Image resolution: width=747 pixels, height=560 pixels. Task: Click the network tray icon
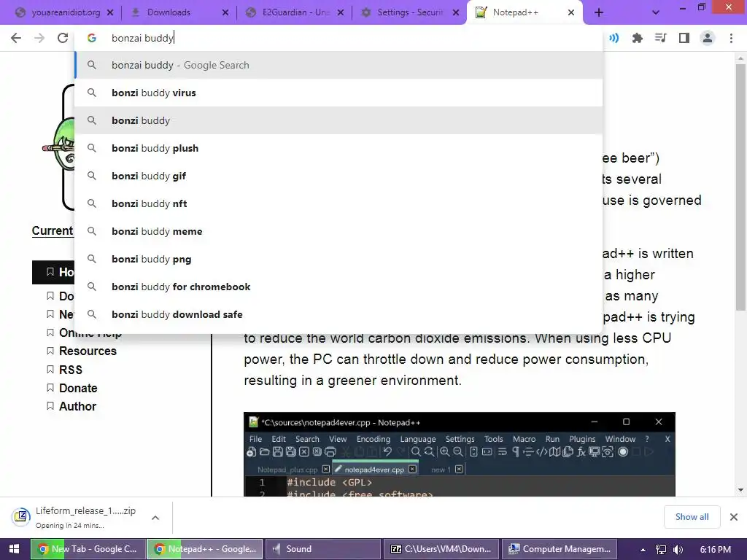click(661, 550)
